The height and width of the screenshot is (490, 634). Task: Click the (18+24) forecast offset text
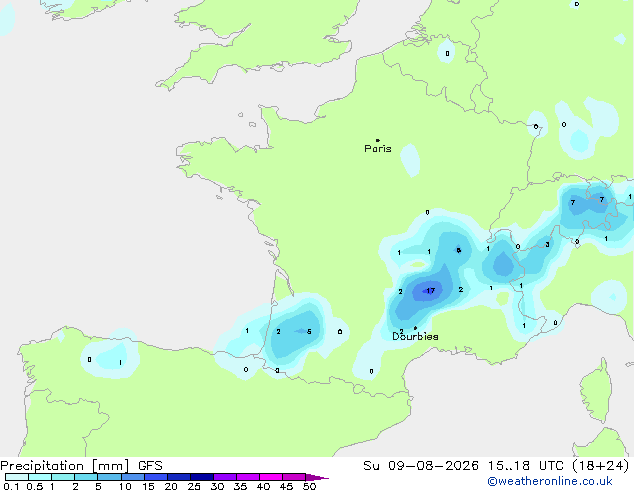600,466
